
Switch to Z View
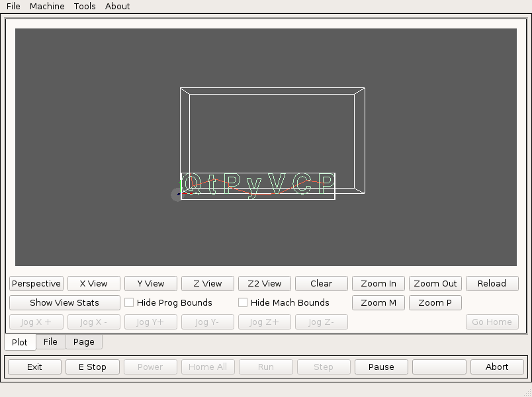click(208, 284)
